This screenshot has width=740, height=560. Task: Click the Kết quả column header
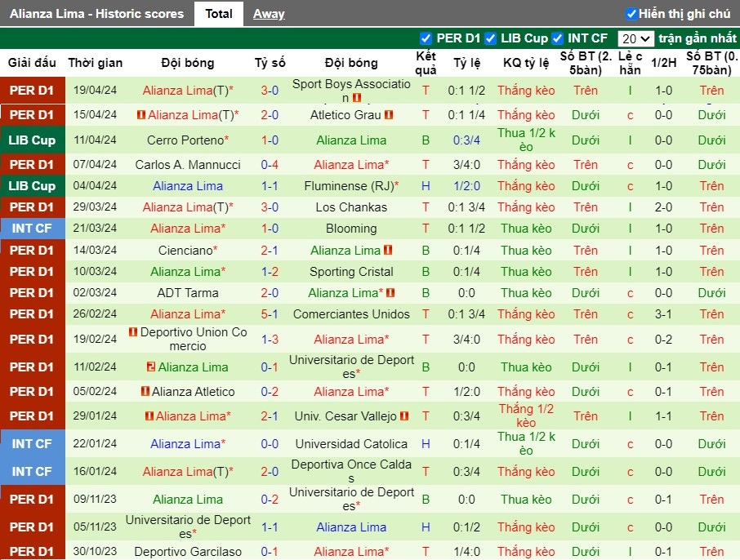[426, 63]
